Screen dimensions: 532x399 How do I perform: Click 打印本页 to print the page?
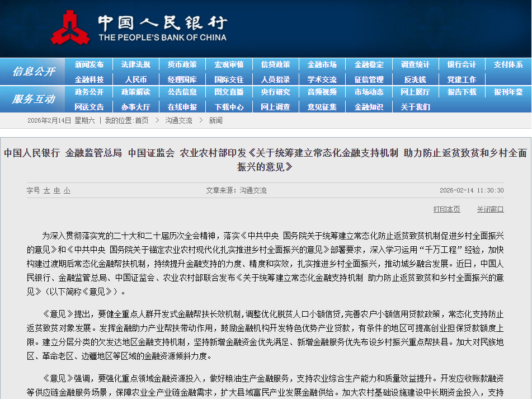click(x=446, y=209)
